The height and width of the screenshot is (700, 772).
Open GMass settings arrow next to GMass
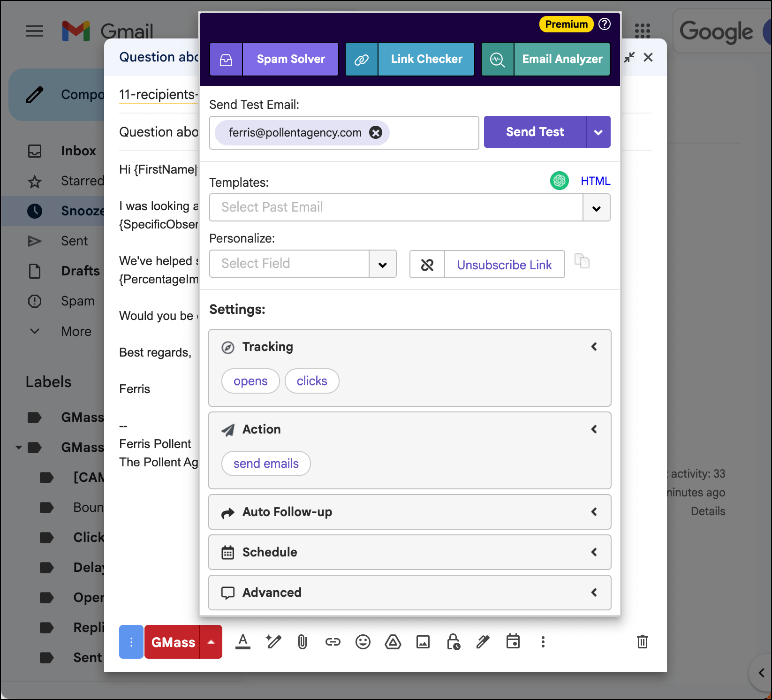click(211, 642)
